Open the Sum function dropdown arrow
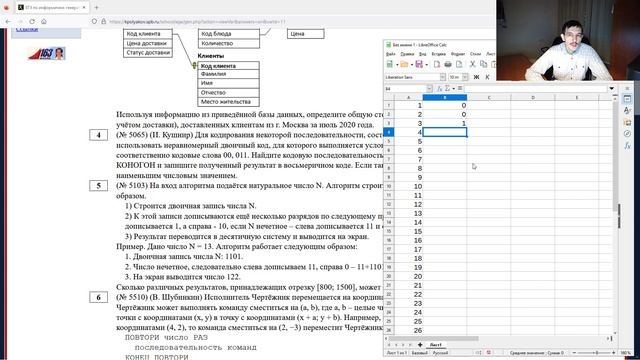This screenshot has height=360, width=640. 453,89
